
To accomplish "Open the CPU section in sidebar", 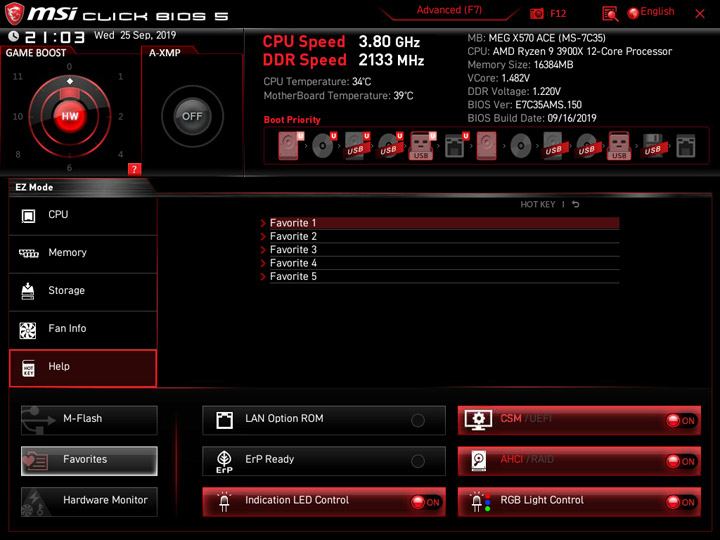I will coord(83,215).
